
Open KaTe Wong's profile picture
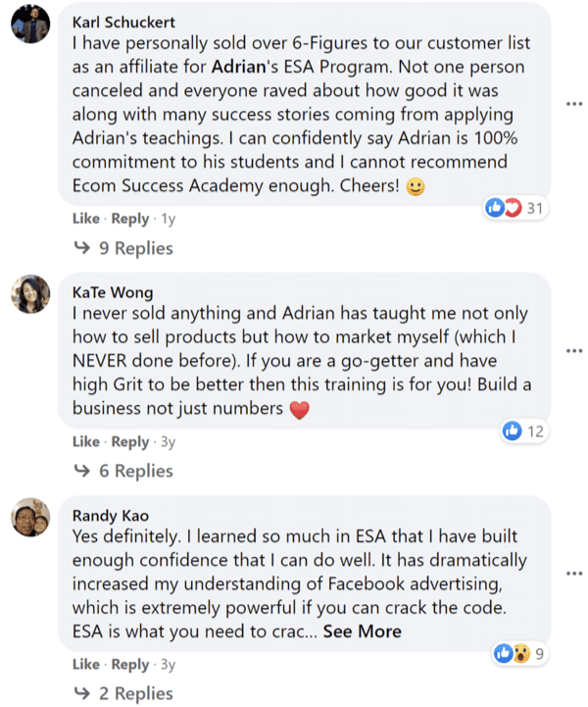[x=30, y=294]
